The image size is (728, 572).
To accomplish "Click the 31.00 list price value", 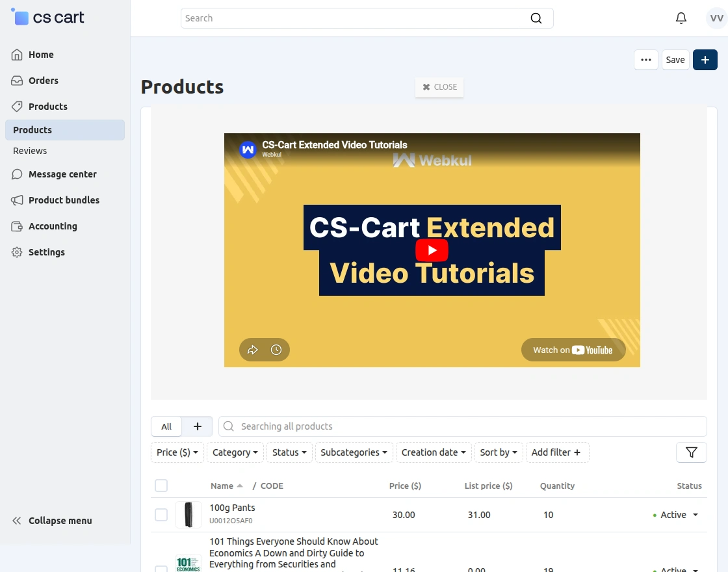I will click(478, 515).
